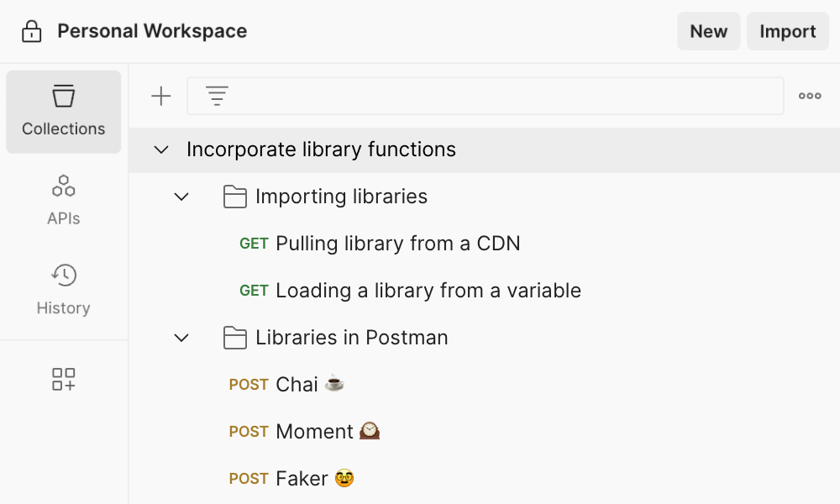
Task: Click the folder icon beside Importing libraries
Action: 235,196
